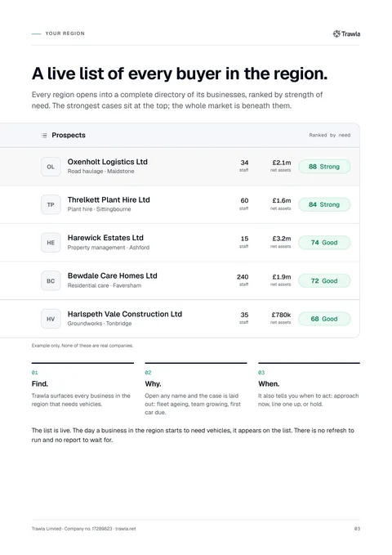
Task: Click the 68 Good score badge
Action: [x=324, y=319]
